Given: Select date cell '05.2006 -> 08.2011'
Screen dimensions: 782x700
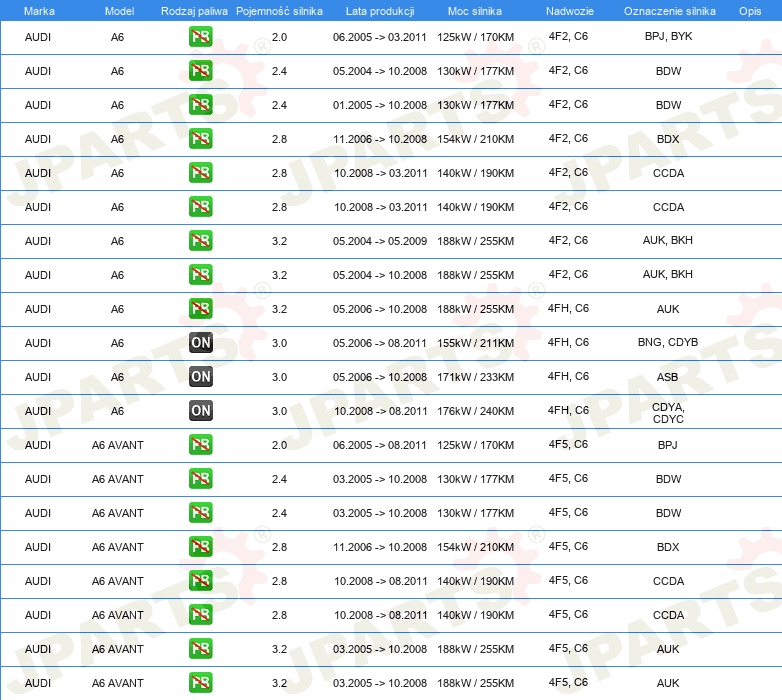Looking at the screenshot, I should pos(380,343).
